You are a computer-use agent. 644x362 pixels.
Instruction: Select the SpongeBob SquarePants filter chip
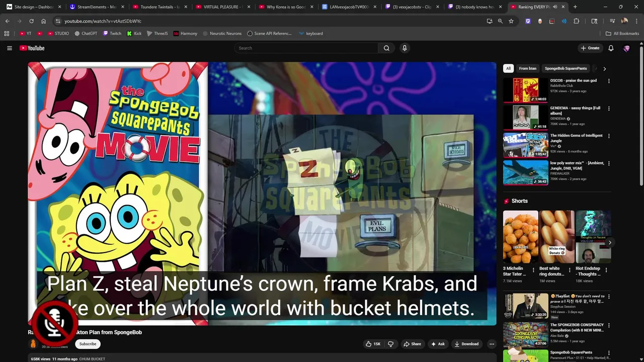pyautogui.click(x=566, y=68)
